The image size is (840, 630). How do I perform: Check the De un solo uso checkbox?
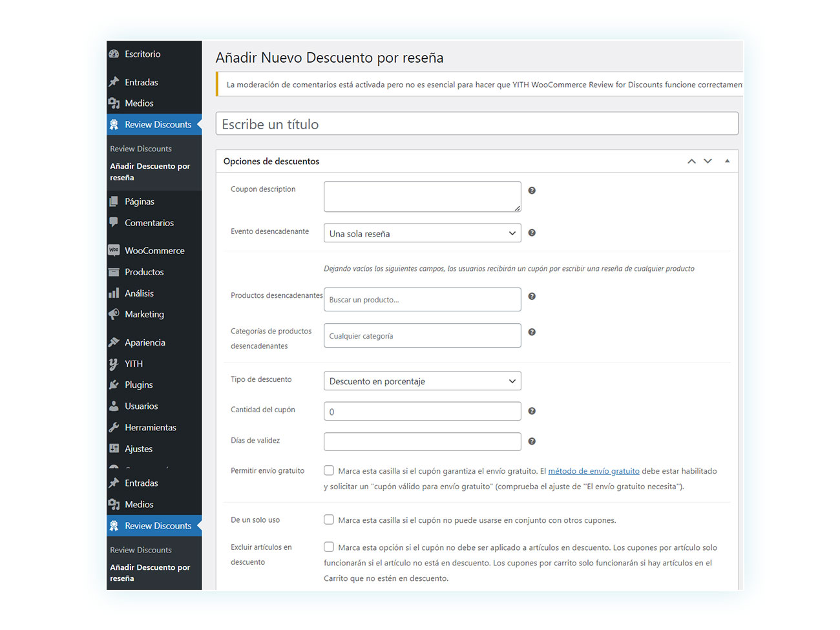click(329, 520)
